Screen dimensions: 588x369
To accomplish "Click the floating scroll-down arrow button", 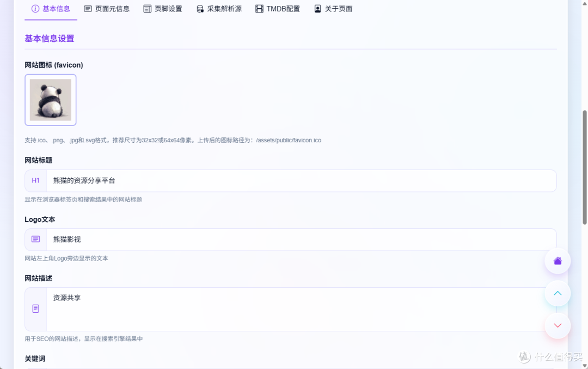I will click(558, 325).
